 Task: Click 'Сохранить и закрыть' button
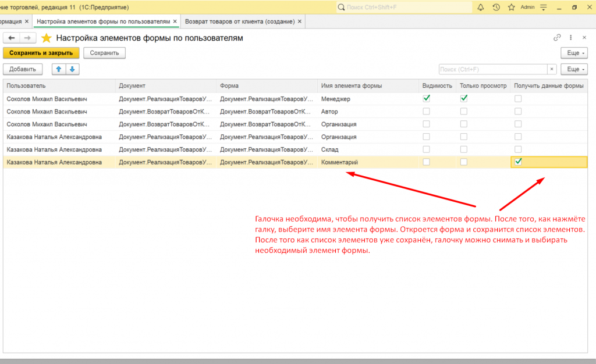41,53
